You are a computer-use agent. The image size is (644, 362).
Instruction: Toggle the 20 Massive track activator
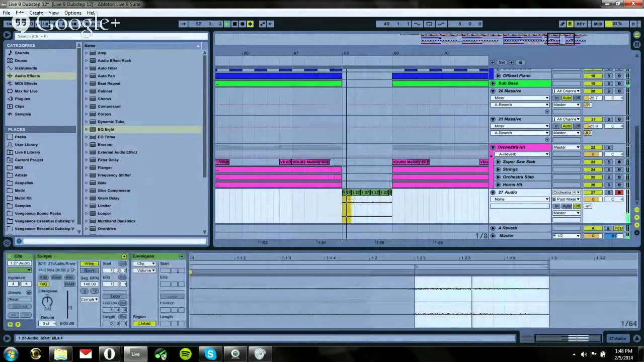(593, 91)
